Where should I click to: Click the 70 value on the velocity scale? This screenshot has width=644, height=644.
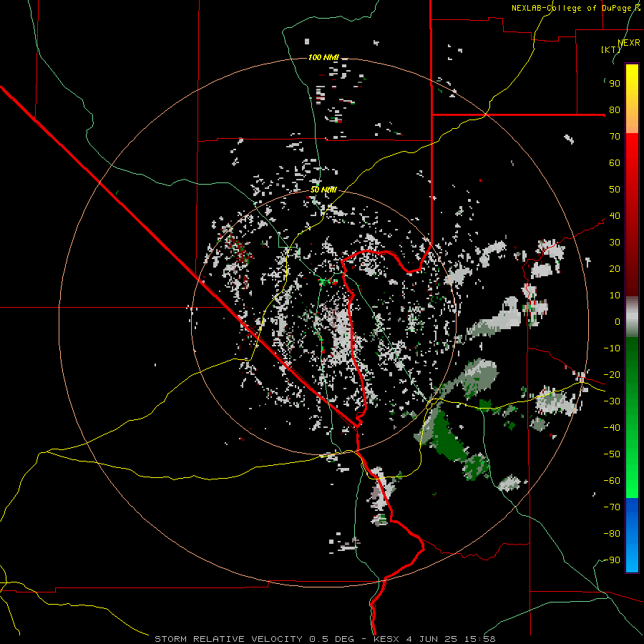click(x=615, y=137)
